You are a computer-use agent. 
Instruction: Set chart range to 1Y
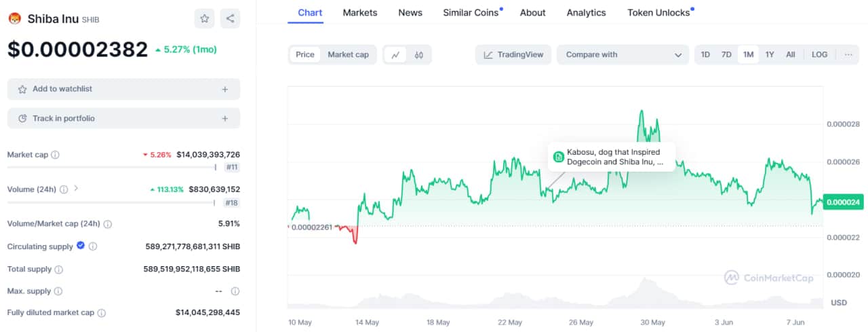(770, 54)
